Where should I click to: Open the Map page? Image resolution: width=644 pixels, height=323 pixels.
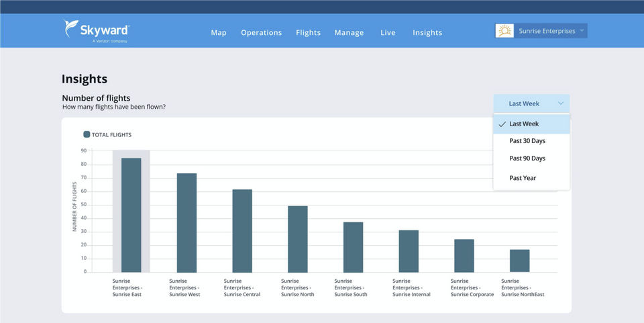point(219,32)
